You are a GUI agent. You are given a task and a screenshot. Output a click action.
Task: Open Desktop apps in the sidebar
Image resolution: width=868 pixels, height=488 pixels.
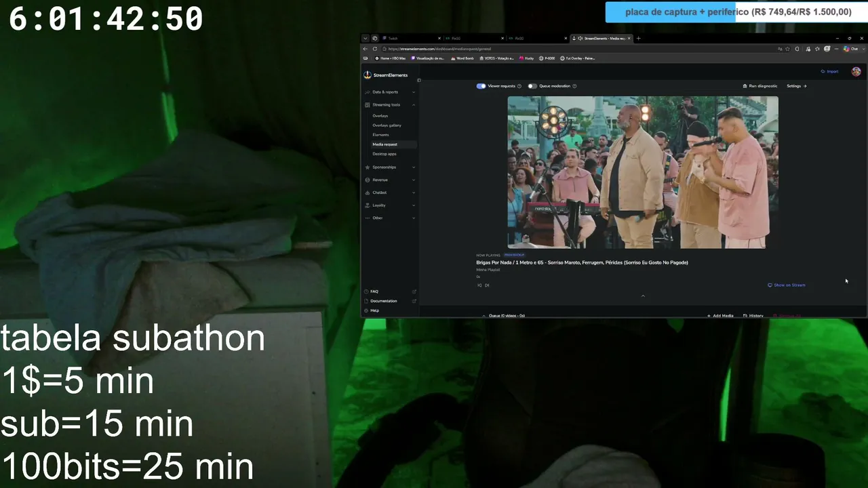384,154
